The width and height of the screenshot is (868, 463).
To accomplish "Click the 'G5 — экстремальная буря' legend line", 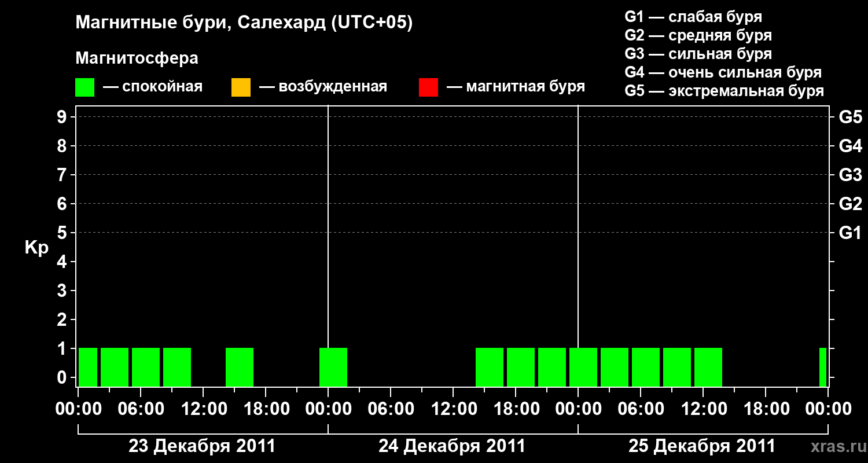I will (724, 91).
